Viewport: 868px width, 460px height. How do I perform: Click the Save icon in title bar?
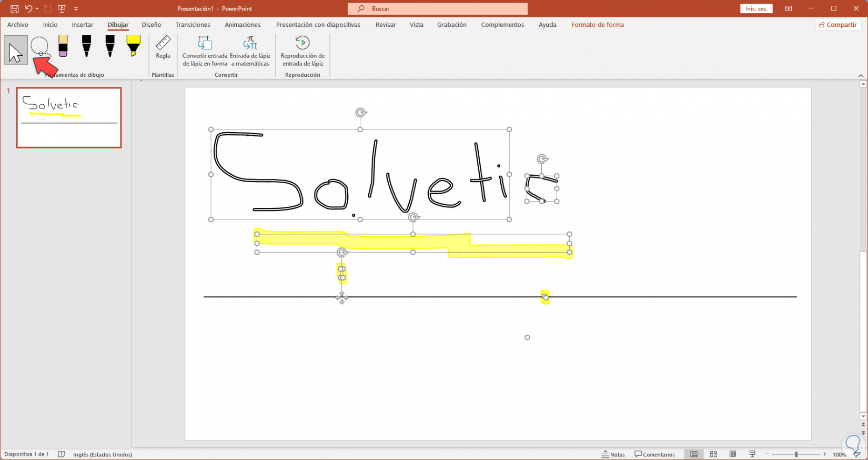click(14, 9)
